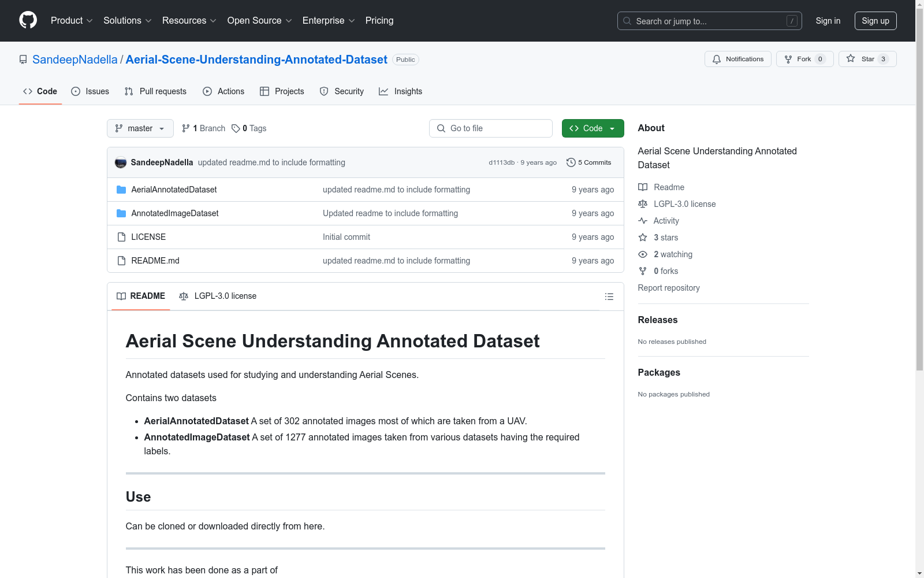Click the AnnotatedImageDataset folder icon
The image size is (924, 578).
[x=121, y=213]
